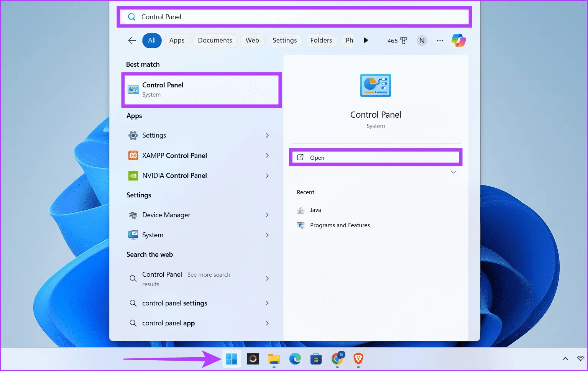The image size is (588, 371).
Task: Click the XAMPP Control Panel orange icon
Action: (x=133, y=155)
